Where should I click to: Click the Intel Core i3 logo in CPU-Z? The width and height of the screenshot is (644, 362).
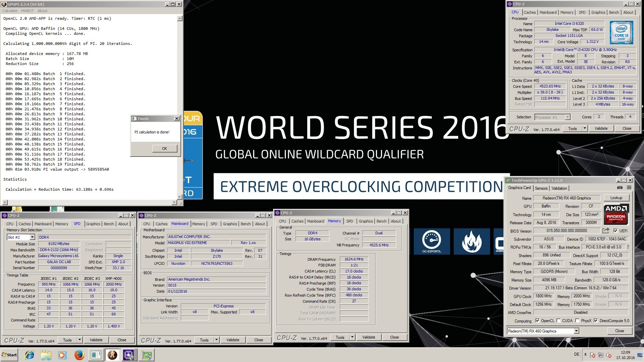pyautogui.click(x=622, y=33)
